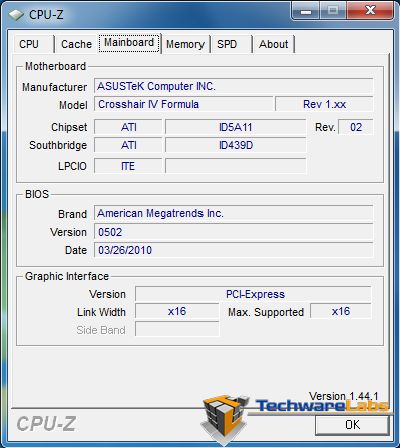This screenshot has width=400, height=448.
Task: Click the Manufacturer field ASUSTeK Computer INC.
Action: (233, 86)
